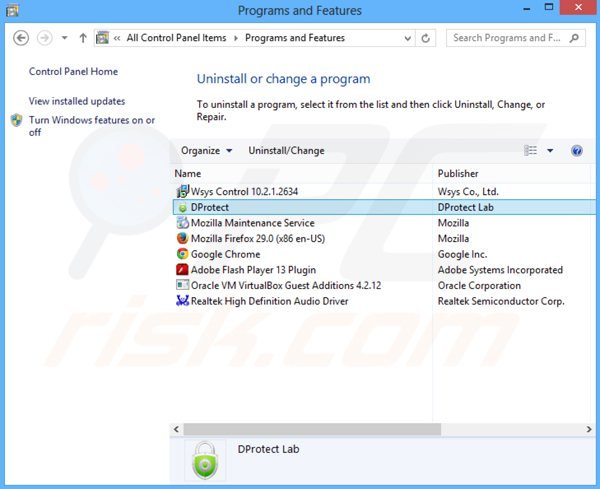The height and width of the screenshot is (489, 600).
Task: Refresh the Programs and Features list
Action: tap(425, 38)
